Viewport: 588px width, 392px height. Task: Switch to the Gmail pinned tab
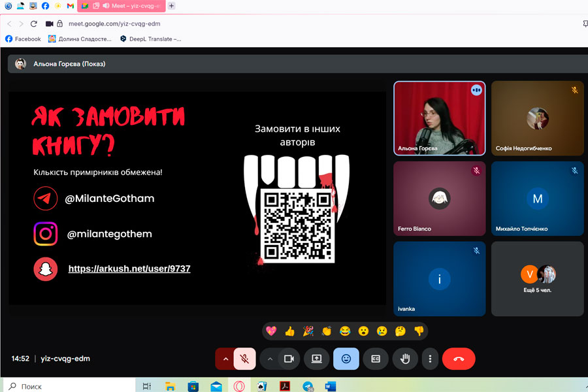tap(71, 6)
